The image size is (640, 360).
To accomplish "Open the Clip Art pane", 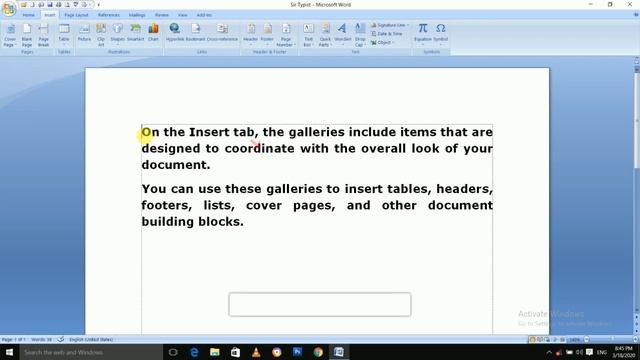I will pos(101,35).
